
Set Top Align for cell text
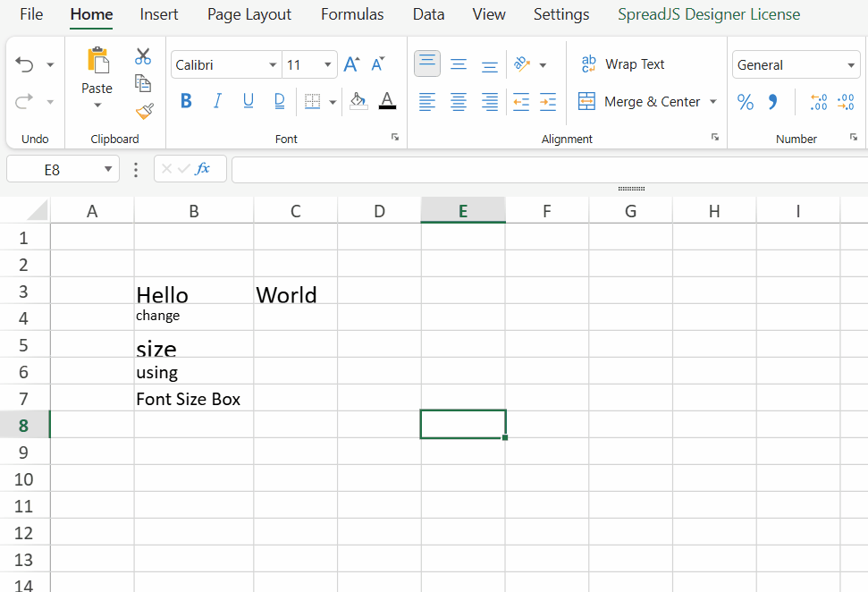427,63
